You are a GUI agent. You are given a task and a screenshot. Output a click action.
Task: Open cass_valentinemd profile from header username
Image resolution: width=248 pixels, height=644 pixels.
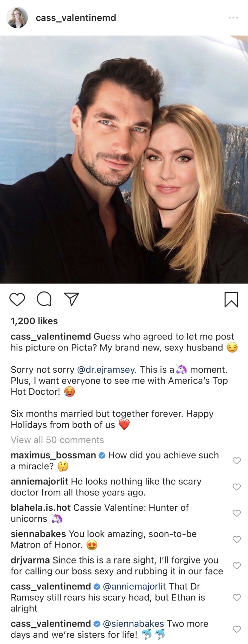coord(76,18)
